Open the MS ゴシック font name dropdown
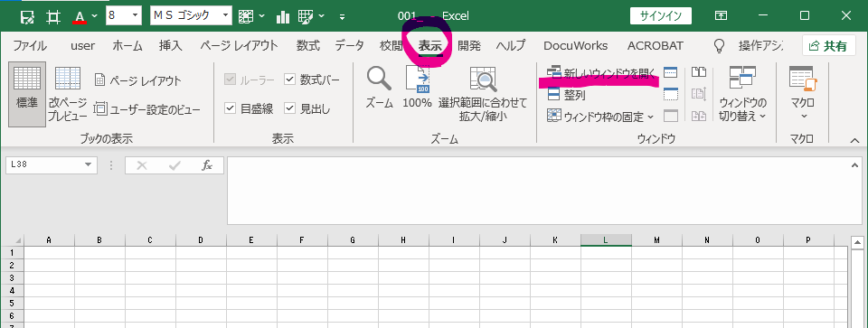This screenshot has height=328, width=868. [x=226, y=16]
